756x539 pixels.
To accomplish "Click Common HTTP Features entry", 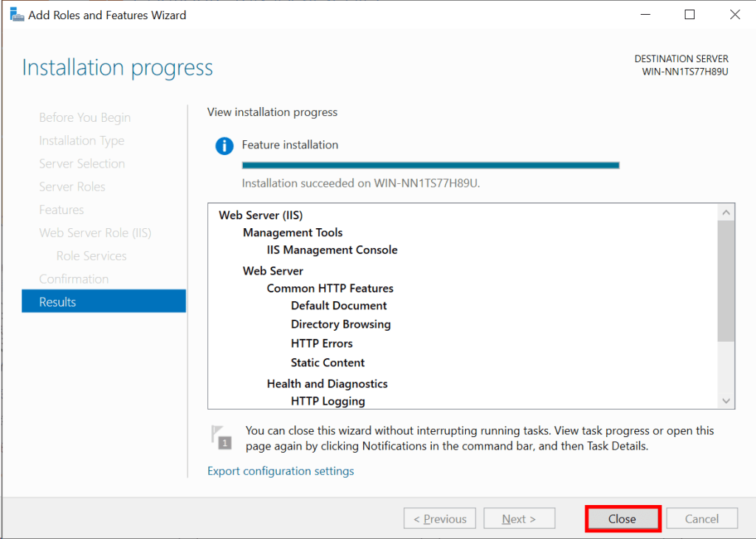I will pyautogui.click(x=330, y=288).
